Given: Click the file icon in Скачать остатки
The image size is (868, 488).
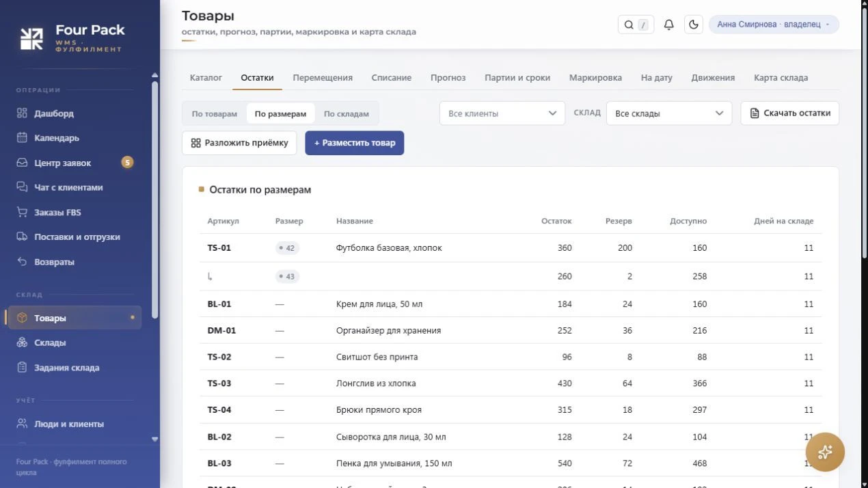Looking at the screenshot, I should click(x=755, y=113).
